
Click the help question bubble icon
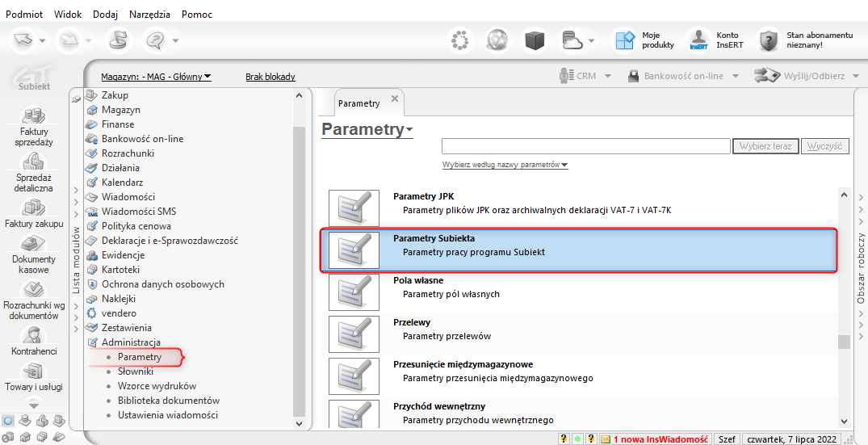click(155, 40)
